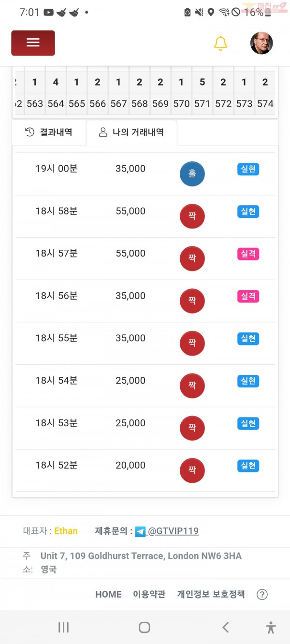Click the blue 홀 circle at 19시 00분
Image resolution: width=290 pixels, height=644 pixels.
tap(192, 174)
